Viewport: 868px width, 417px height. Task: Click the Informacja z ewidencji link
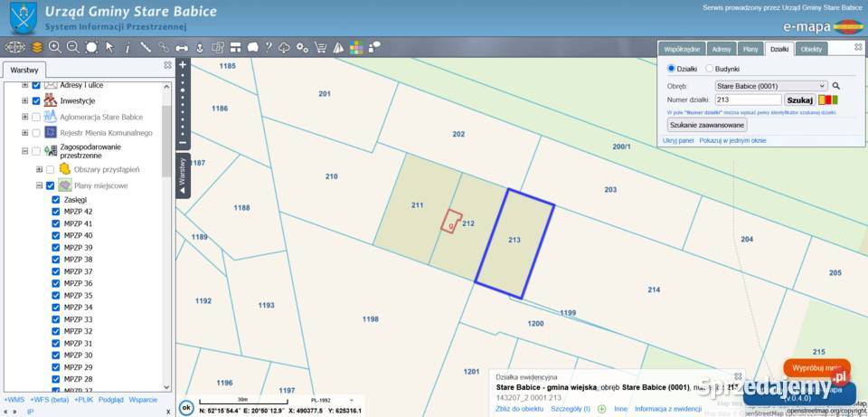pos(668,409)
